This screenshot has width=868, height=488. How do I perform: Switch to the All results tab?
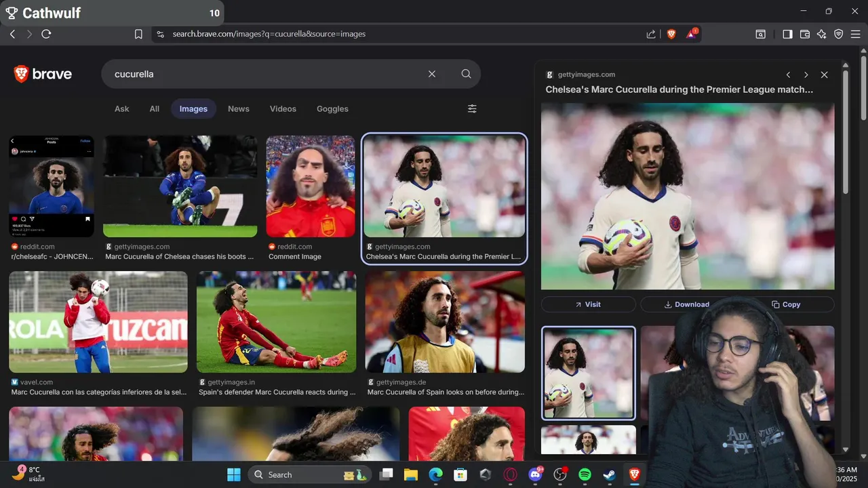155,108
